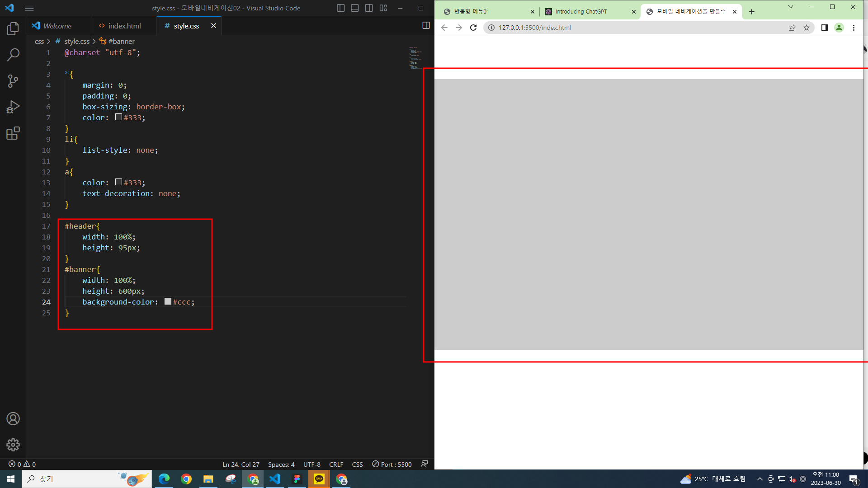Split the editor to the right
The image size is (868, 488).
click(x=426, y=26)
